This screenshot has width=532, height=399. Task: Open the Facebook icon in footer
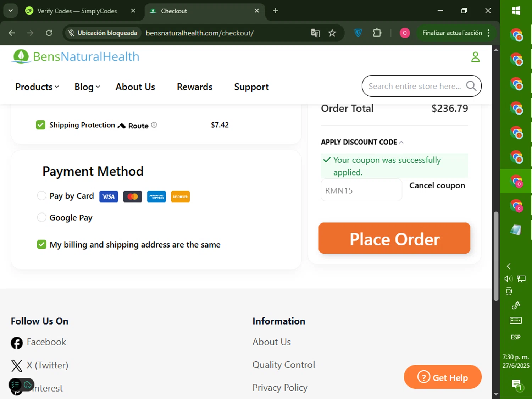tap(17, 343)
